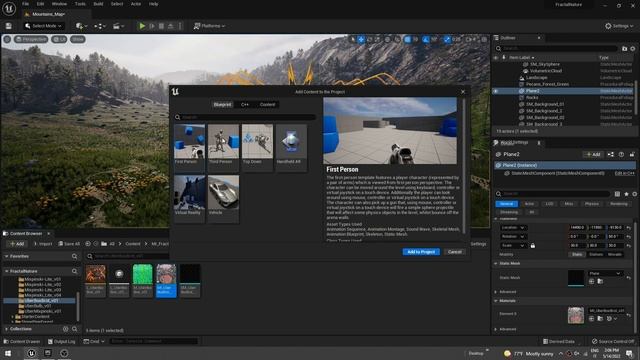Search the FractalNature folder tree with its magnifier
This screenshot has height=360, width=640.
pos(74,271)
